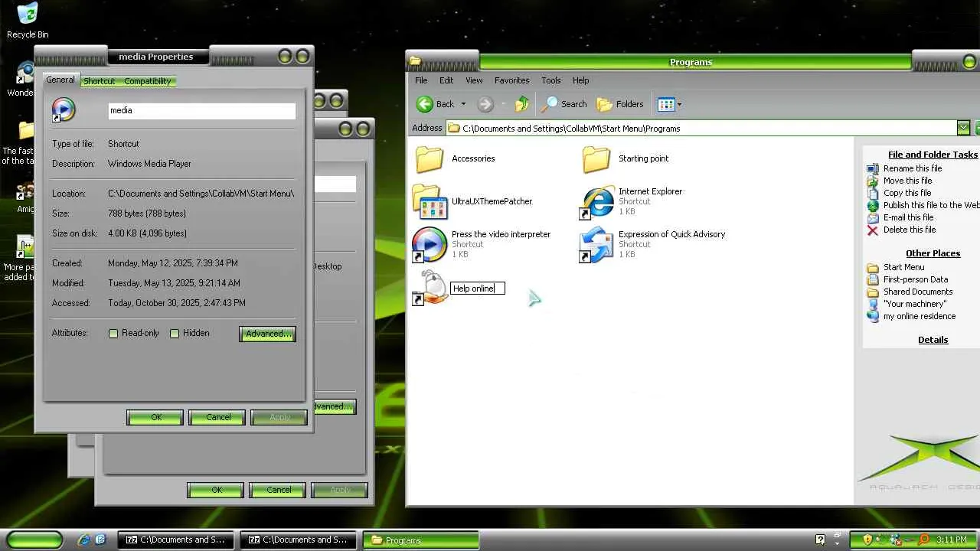Select the Internet Explorer shortcut icon
This screenshot has height=551, width=980.
597,202
